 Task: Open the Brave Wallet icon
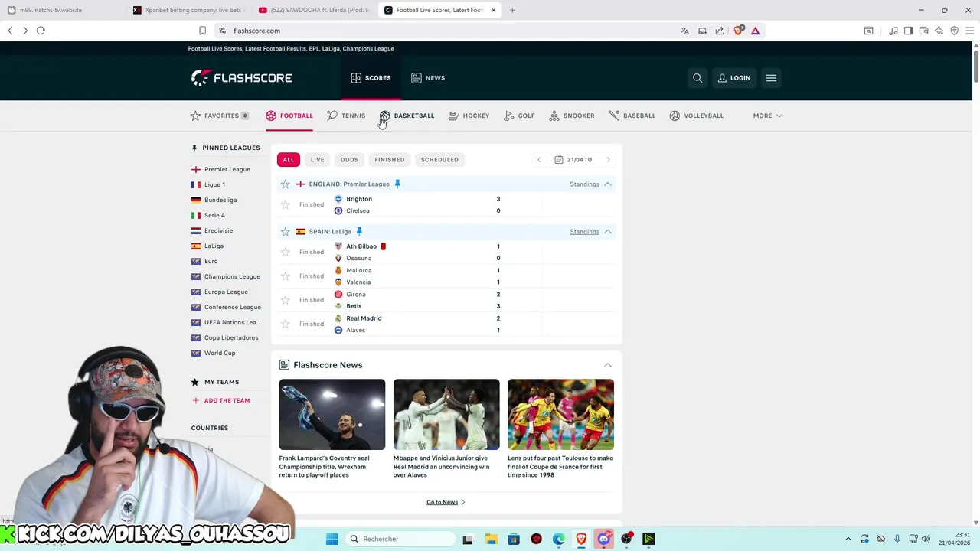pyautogui.click(x=924, y=31)
